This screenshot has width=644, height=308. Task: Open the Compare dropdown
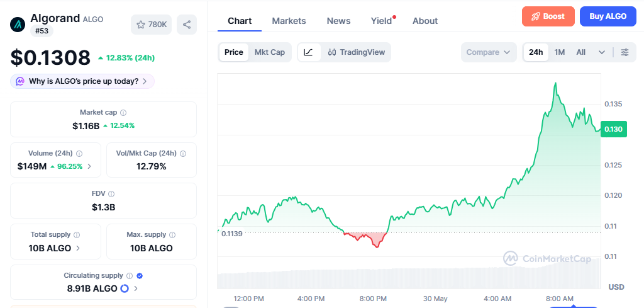(489, 52)
